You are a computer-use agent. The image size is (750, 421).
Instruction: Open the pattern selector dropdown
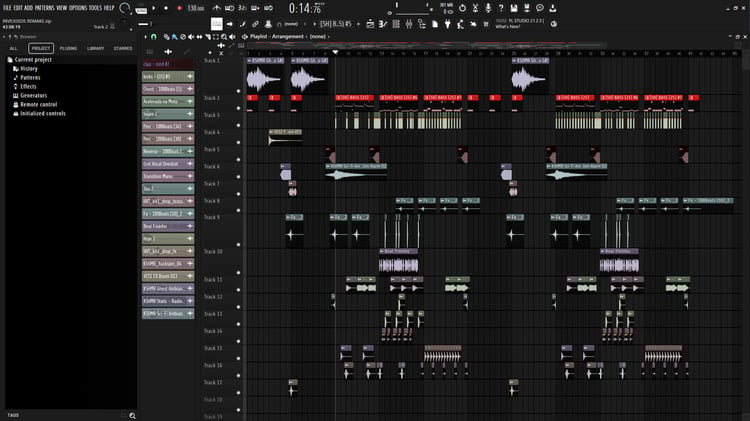click(x=335, y=24)
